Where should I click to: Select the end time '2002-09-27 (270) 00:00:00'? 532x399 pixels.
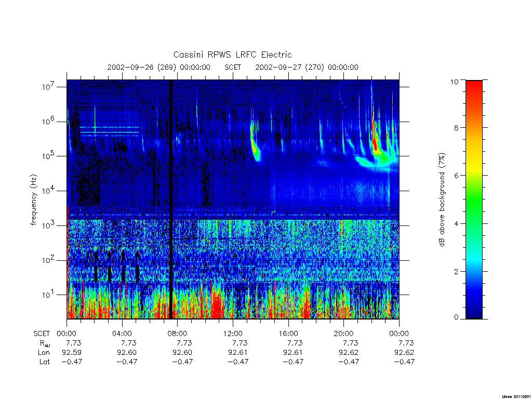point(307,67)
